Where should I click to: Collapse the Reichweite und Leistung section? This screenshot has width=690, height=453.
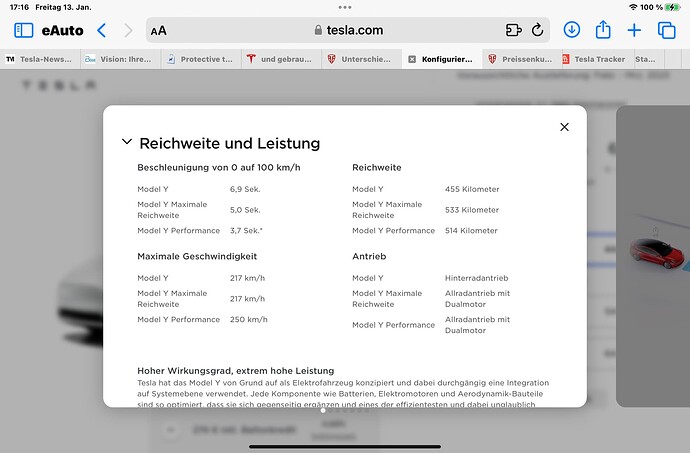(127, 142)
